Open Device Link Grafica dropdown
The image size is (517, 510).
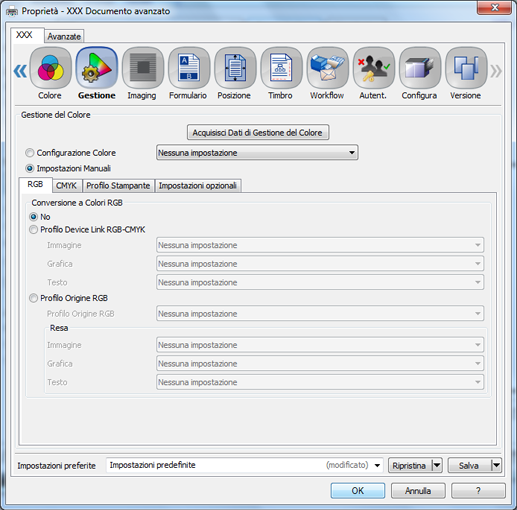pyautogui.click(x=320, y=264)
